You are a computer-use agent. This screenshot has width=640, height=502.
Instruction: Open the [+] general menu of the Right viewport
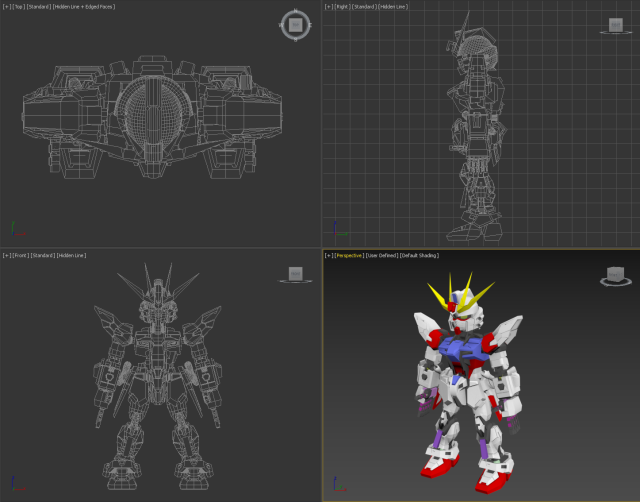tap(329, 6)
